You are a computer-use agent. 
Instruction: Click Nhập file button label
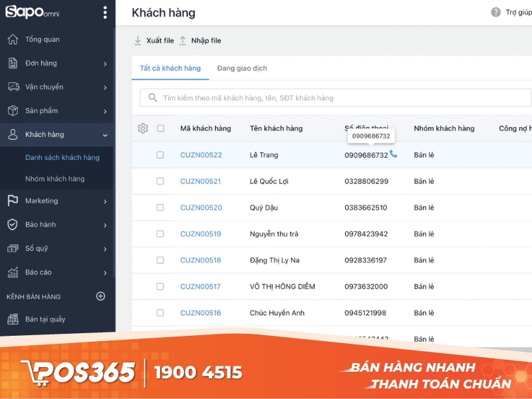206,41
